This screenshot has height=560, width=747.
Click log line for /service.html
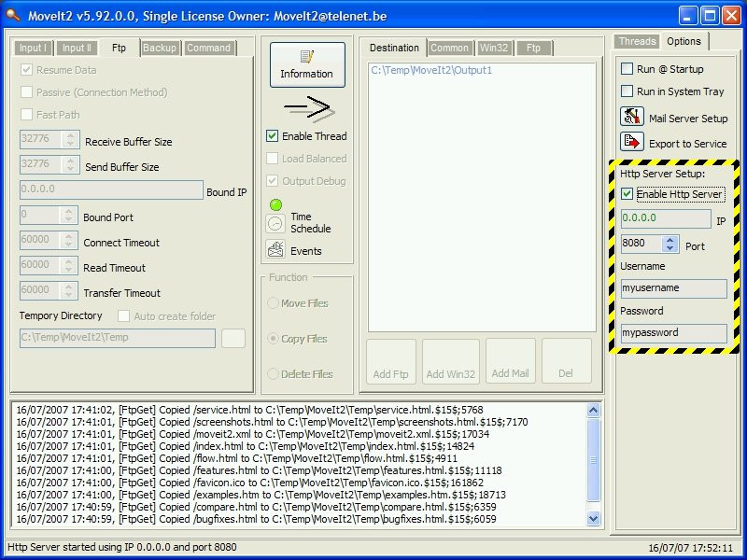[249, 410]
